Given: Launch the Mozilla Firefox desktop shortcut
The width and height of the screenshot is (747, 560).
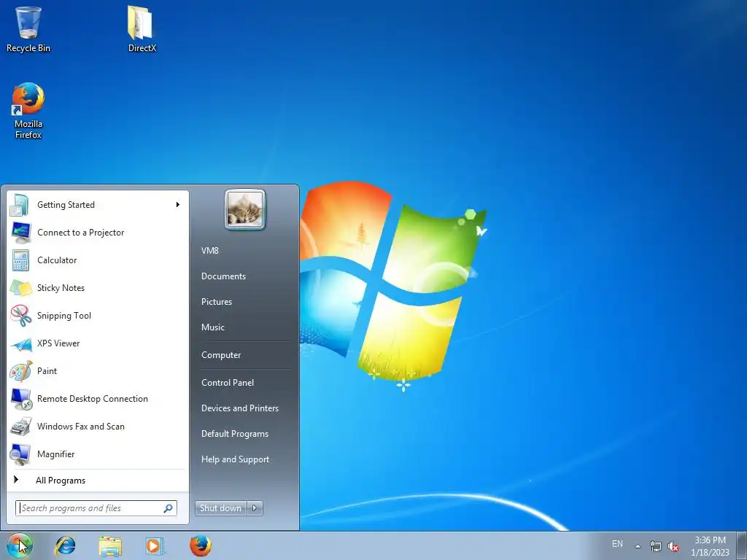Looking at the screenshot, I should click(28, 111).
